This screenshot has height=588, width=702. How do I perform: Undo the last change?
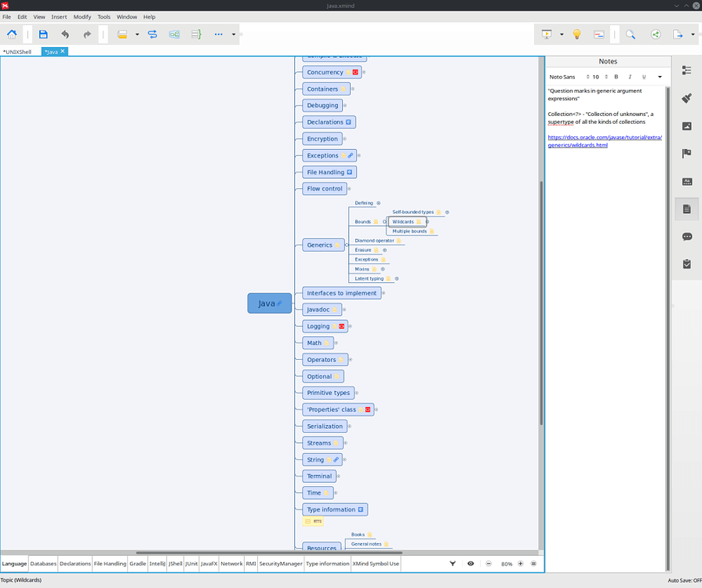click(x=65, y=34)
